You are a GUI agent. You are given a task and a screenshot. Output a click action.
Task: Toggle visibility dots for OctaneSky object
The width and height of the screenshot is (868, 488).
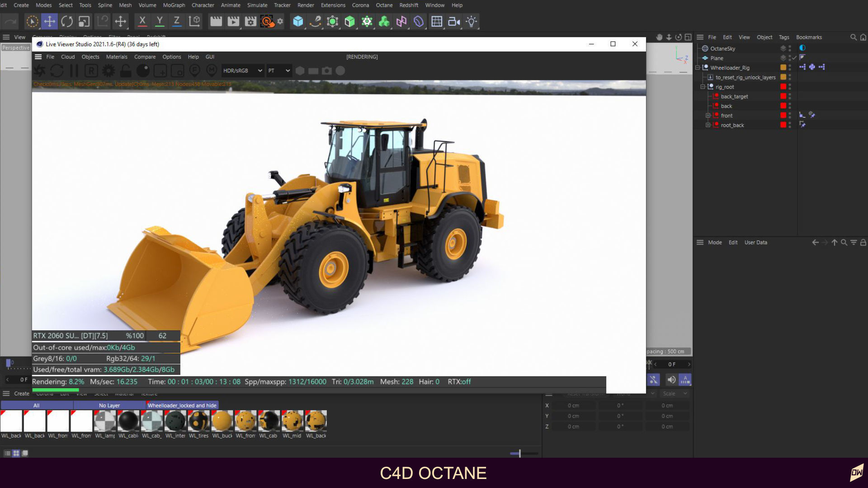coord(790,48)
